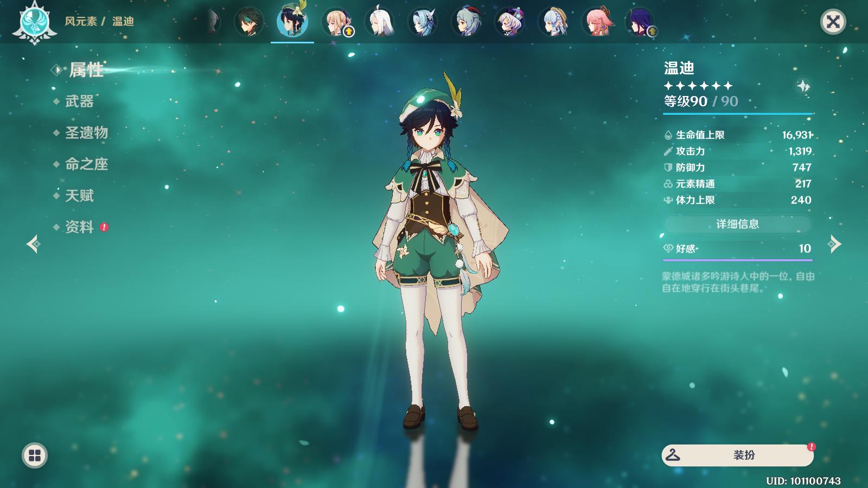This screenshot has height=488, width=868.
Task: Open the 武器 weapon tab
Action: (x=79, y=101)
